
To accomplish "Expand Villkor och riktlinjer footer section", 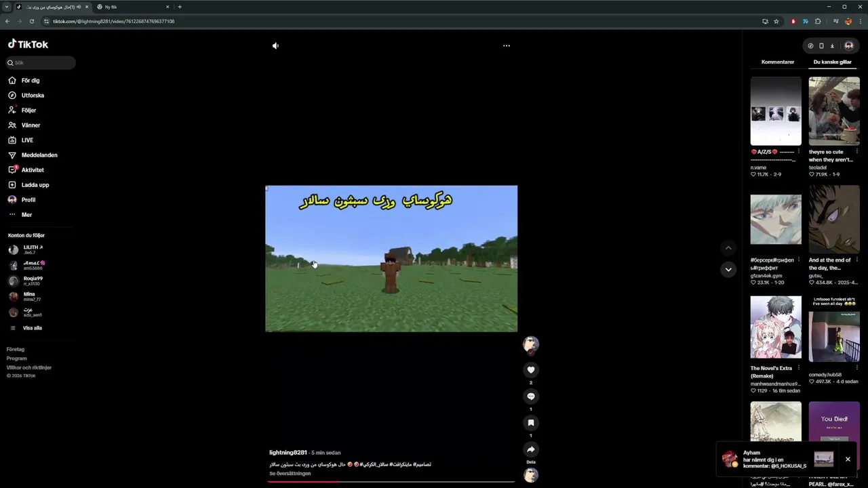I will coord(29,367).
